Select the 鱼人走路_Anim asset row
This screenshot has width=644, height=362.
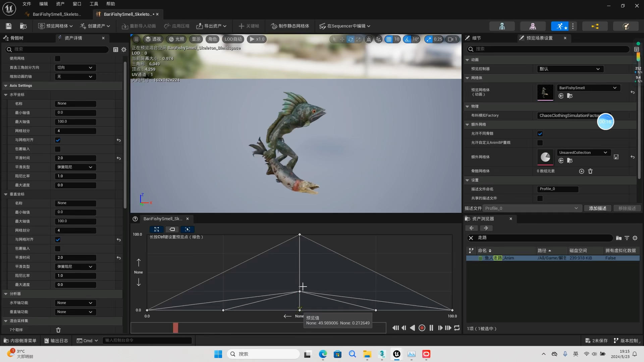click(x=553, y=258)
